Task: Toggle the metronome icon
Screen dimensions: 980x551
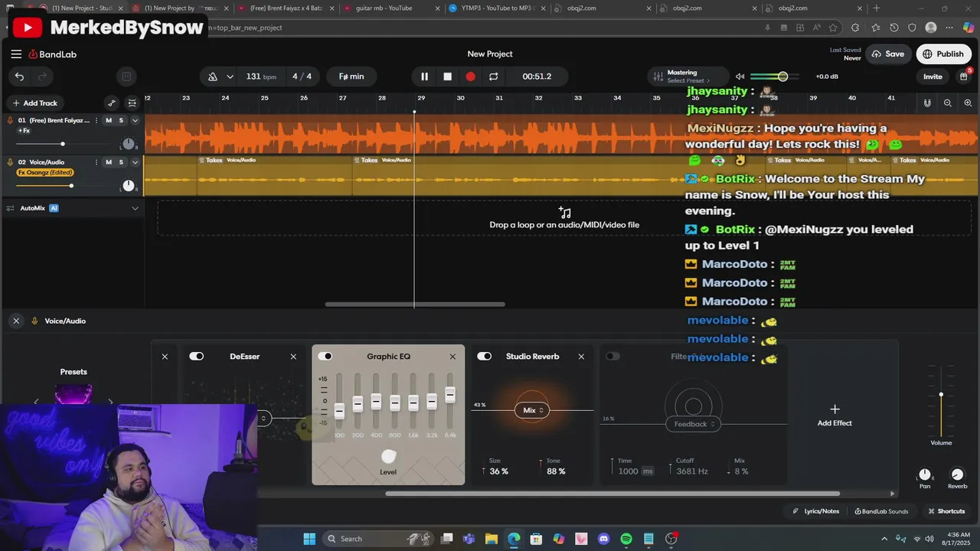Action: point(213,77)
